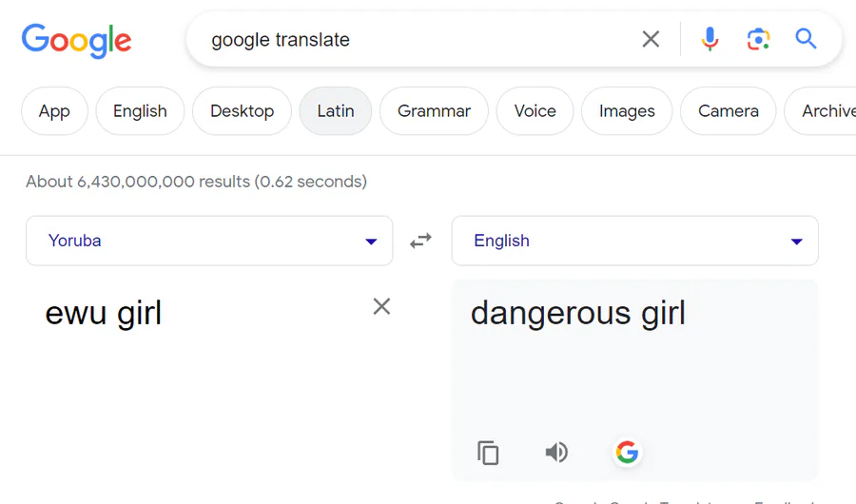Open the English target language dropdown

[634, 241]
